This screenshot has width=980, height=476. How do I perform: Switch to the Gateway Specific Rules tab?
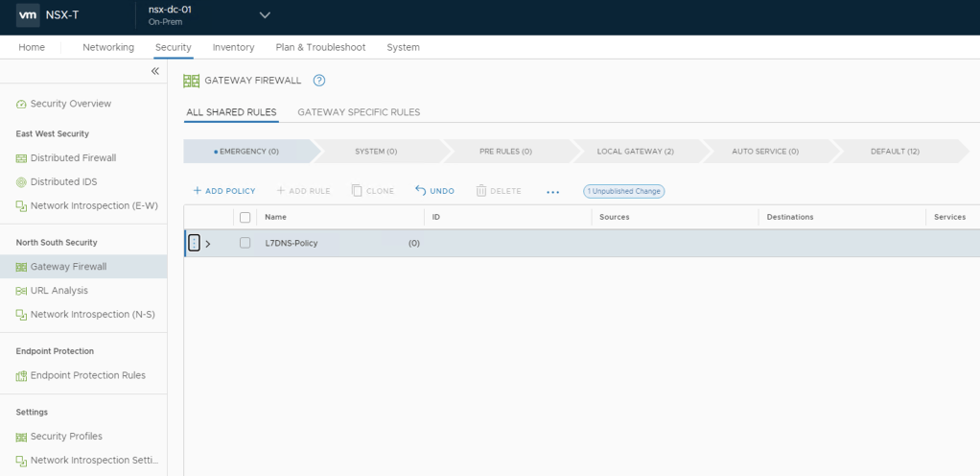359,112
